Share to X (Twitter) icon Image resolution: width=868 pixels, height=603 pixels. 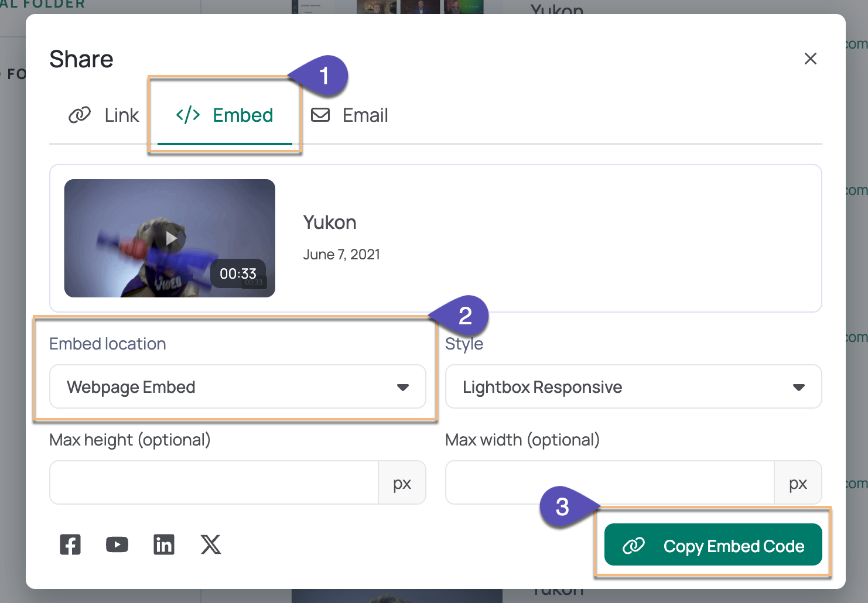pyautogui.click(x=211, y=544)
